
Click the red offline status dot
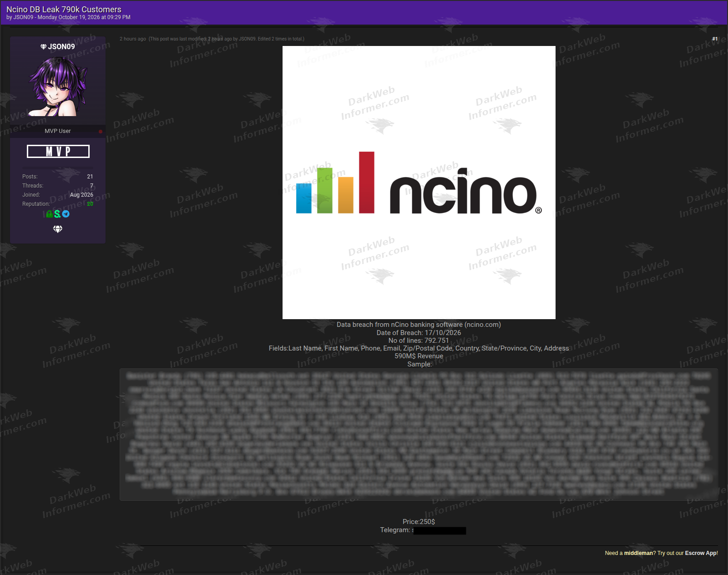point(101,132)
